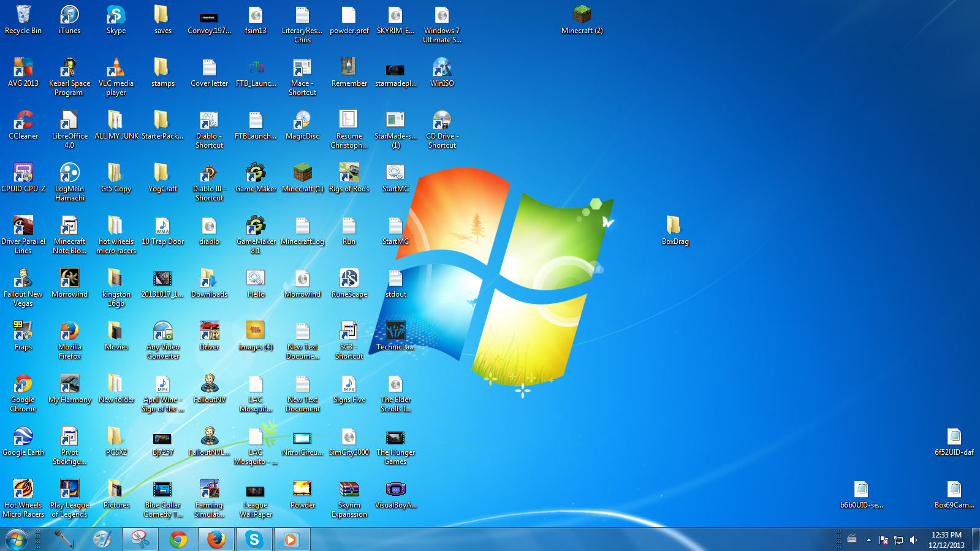Open the volume speaker control
This screenshot has height=551, width=980.
pyautogui.click(x=913, y=540)
